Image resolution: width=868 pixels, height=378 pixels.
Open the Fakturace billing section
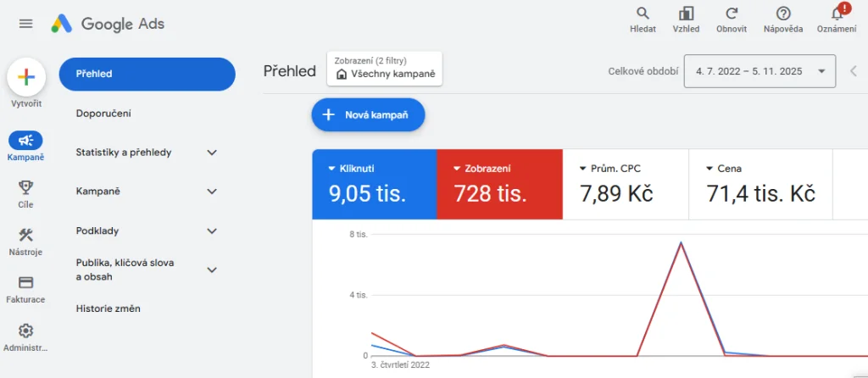[25, 290]
